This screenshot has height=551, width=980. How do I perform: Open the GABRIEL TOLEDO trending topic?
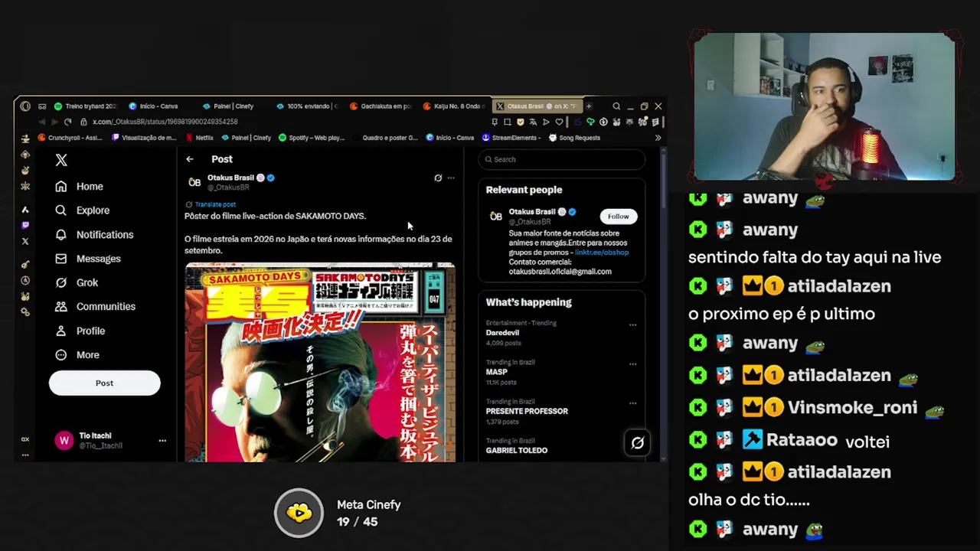pyautogui.click(x=517, y=450)
